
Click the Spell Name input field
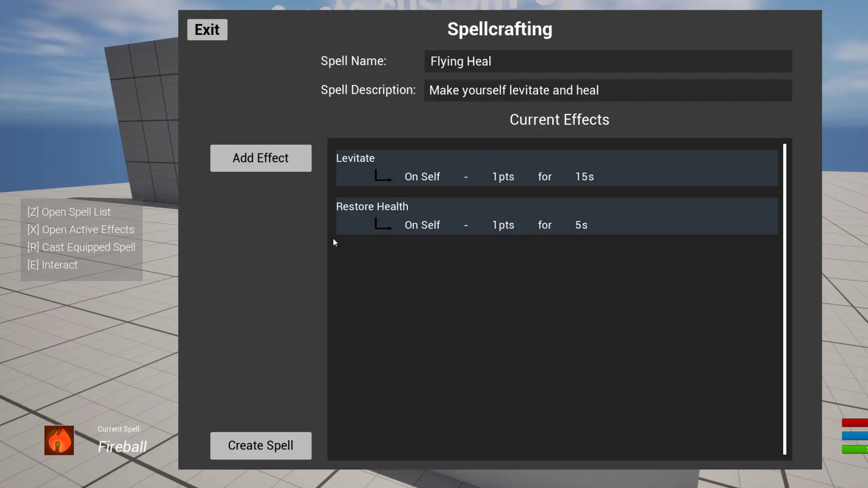click(608, 61)
